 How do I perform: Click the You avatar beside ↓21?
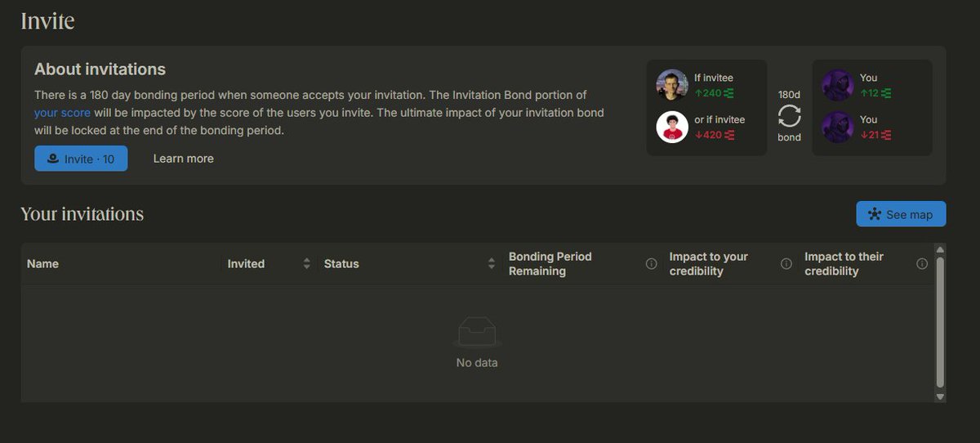coord(837,127)
